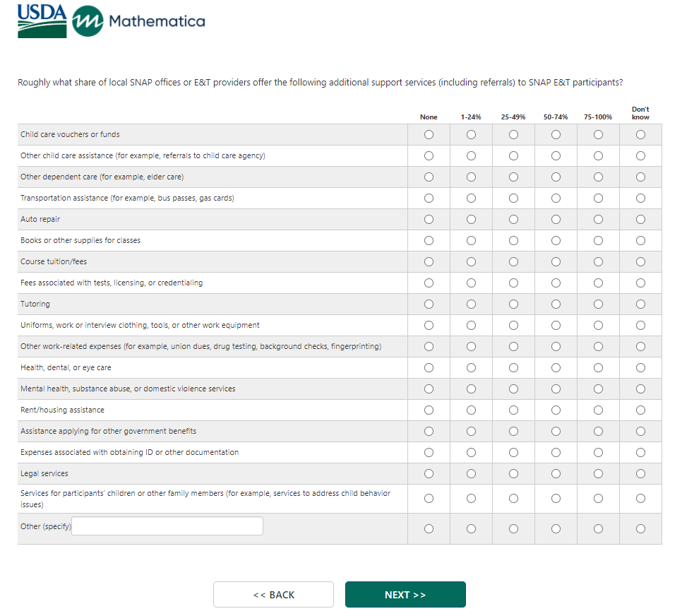Select 1-24% for Expenses associated with obtaining ID

click(x=471, y=453)
